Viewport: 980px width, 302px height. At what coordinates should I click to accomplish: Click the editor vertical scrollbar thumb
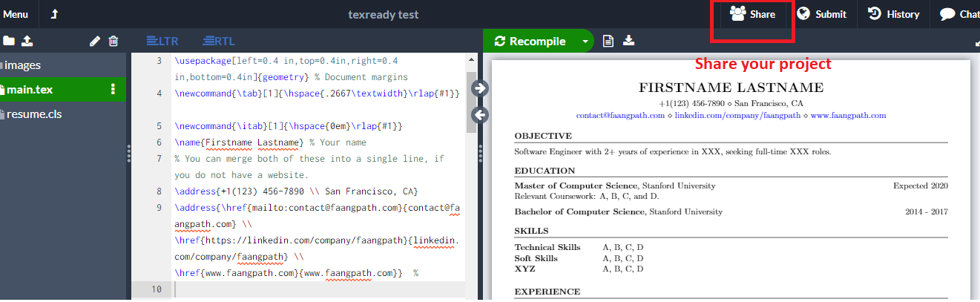[x=470, y=102]
